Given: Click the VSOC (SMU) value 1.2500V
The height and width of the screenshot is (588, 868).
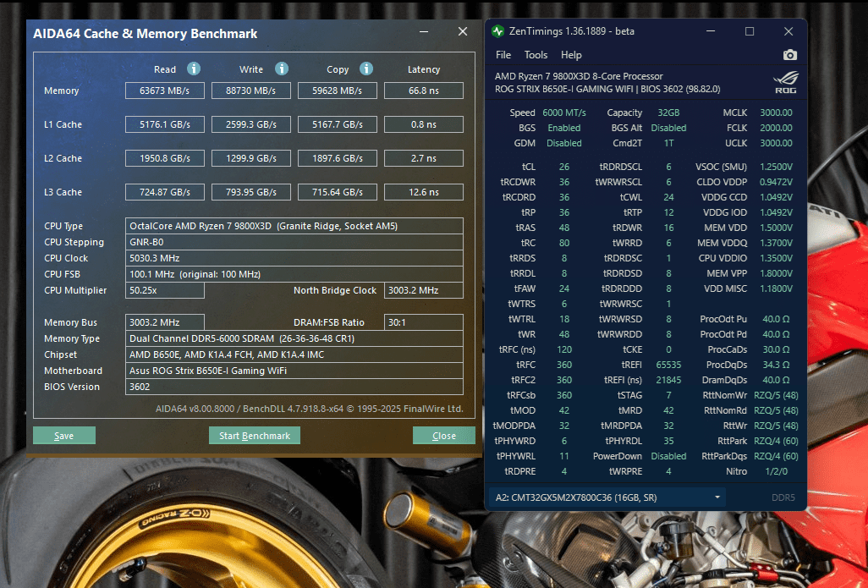Looking at the screenshot, I should pyautogui.click(x=776, y=167).
